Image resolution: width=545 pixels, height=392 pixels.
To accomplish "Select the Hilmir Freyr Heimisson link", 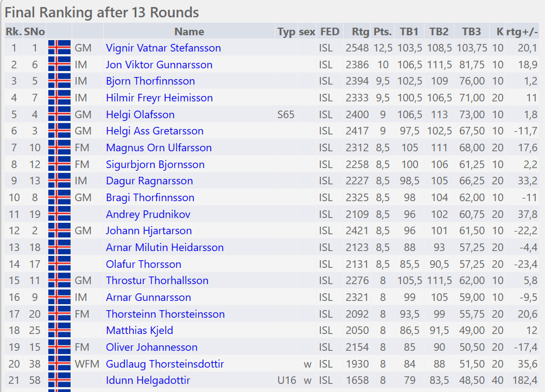I will point(159,98).
